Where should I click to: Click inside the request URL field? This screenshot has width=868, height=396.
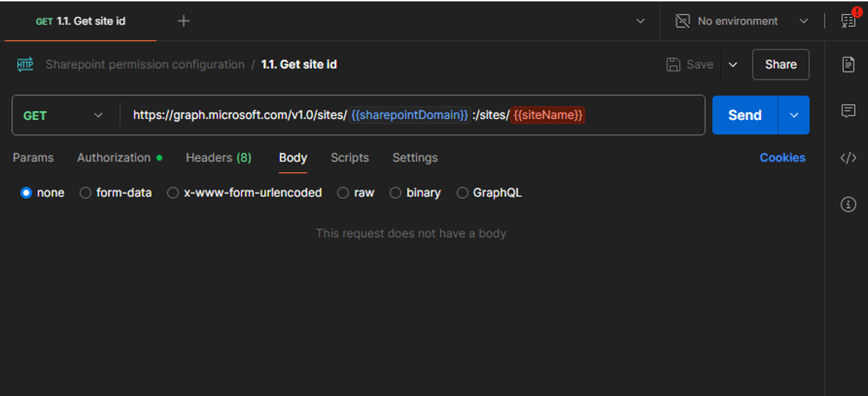(413, 115)
